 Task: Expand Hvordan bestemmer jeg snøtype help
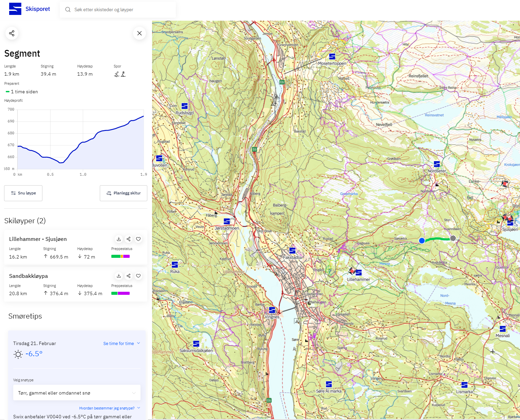tap(110, 408)
